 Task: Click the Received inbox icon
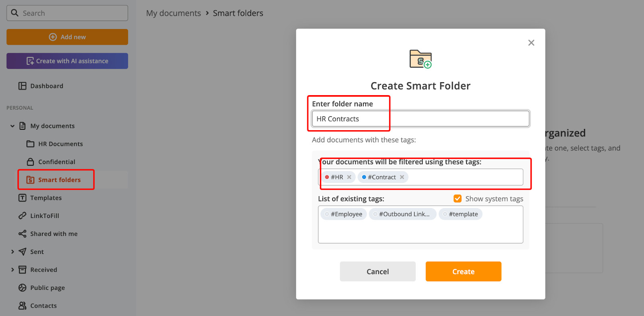(23, 270)
